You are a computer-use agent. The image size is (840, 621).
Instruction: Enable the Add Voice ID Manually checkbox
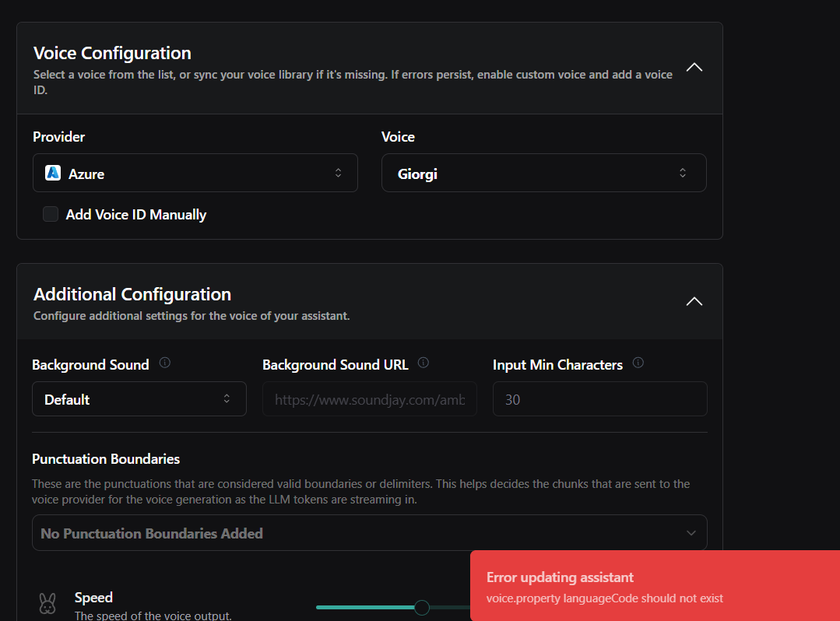pos(51,214)
